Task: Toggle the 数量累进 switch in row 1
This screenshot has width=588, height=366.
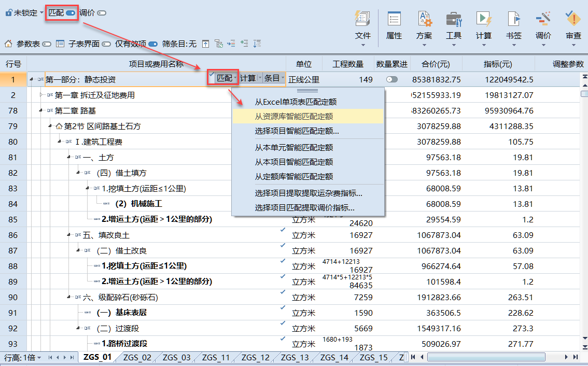Action: pyautogui.click(x=392, y=79)
